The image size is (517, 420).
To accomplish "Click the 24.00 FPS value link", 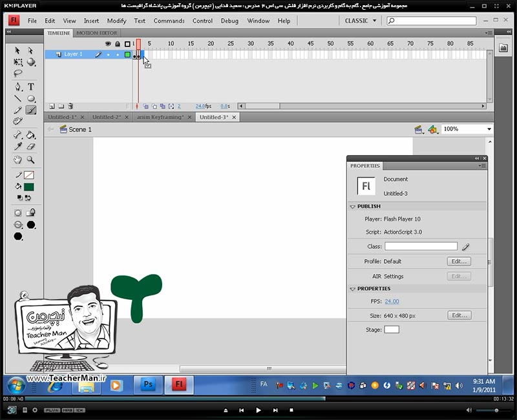I will coord(392,301).
